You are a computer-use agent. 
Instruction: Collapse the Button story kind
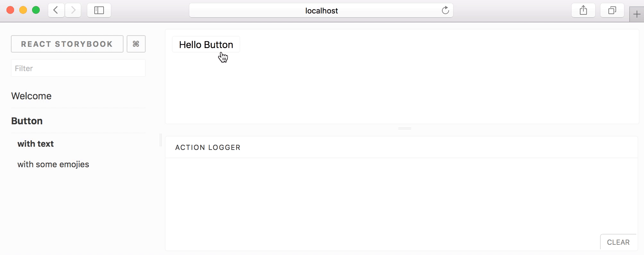tap(27, 121)
